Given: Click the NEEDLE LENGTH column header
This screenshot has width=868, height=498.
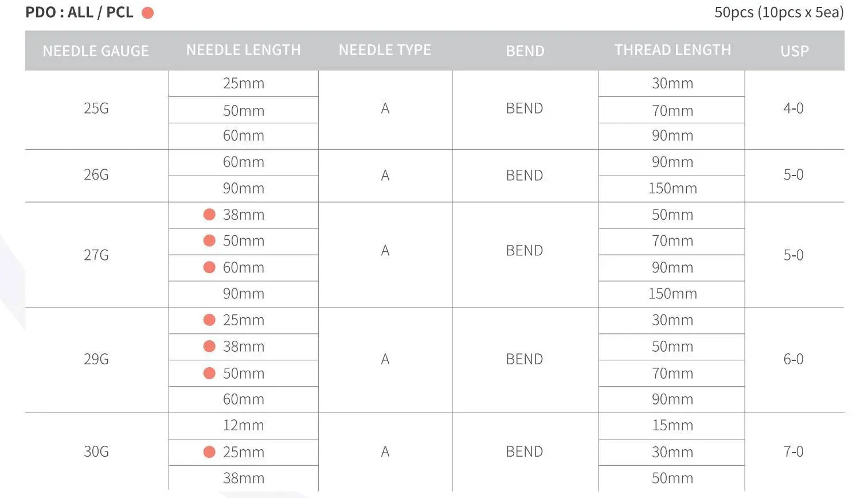Looking at the screenshot, I should pyautogui.click(x=243, y=50).
